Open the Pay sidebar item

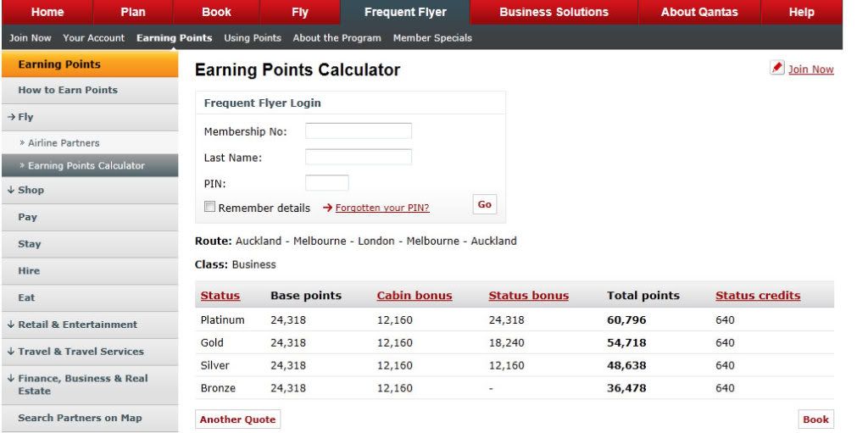coord(90,217)
